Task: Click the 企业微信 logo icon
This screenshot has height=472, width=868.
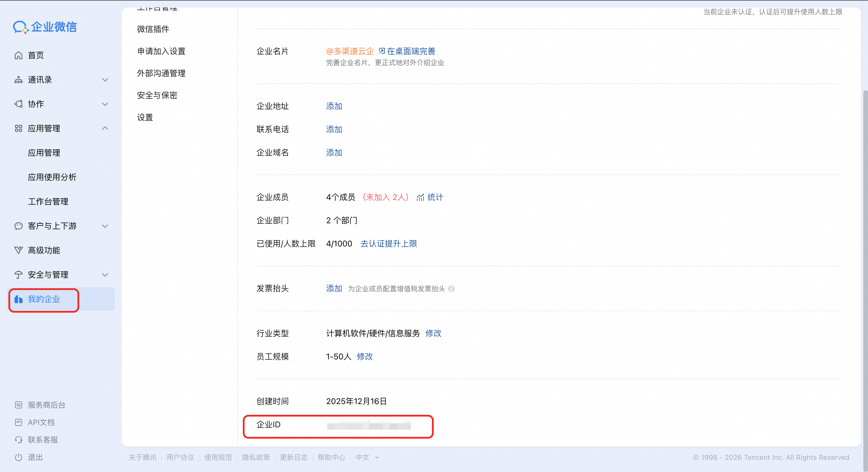Action: [x=20, y=27]
